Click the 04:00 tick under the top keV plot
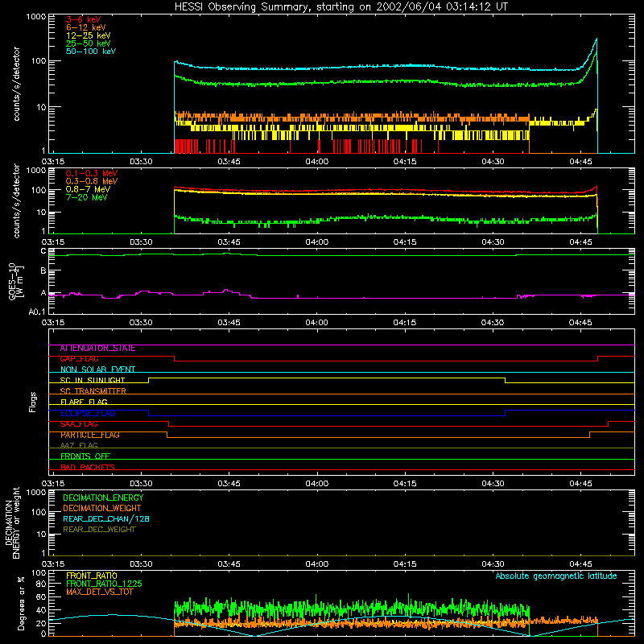The height and width of the screenshot is (644, 644). pyautogui.click(x=316, y=162)
